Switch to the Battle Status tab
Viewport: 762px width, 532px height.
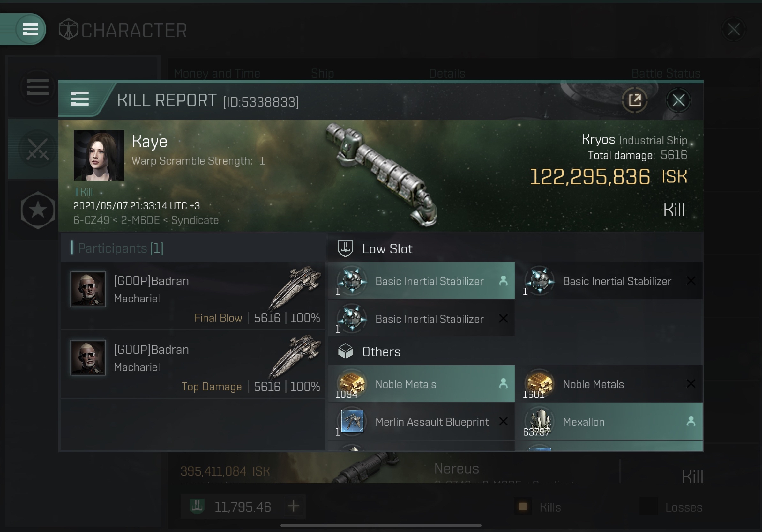[x=666, y=73]
